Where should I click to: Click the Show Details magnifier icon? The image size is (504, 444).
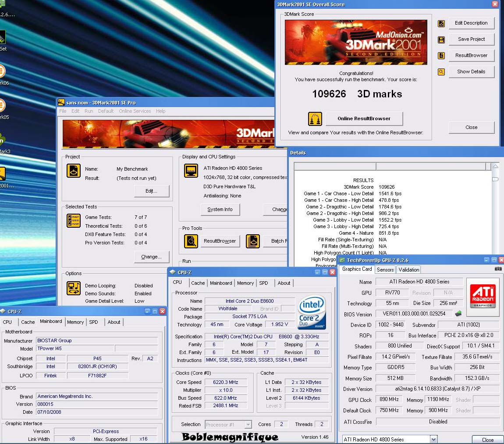[x=441, y=72]
